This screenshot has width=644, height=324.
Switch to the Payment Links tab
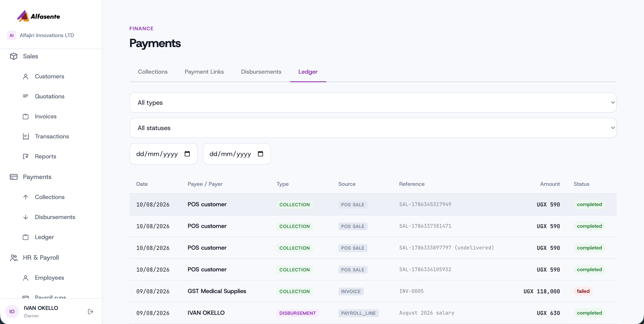(204, 72)
